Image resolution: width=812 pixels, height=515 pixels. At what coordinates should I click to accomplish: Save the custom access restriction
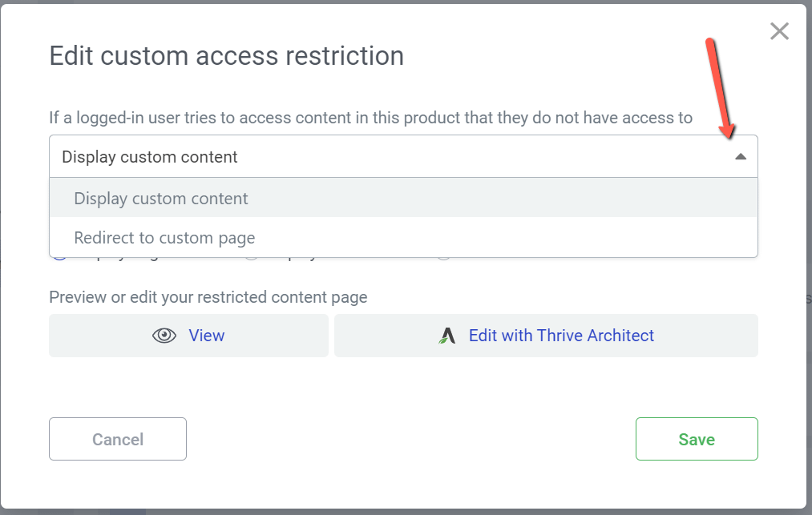[x=696, y=439]
